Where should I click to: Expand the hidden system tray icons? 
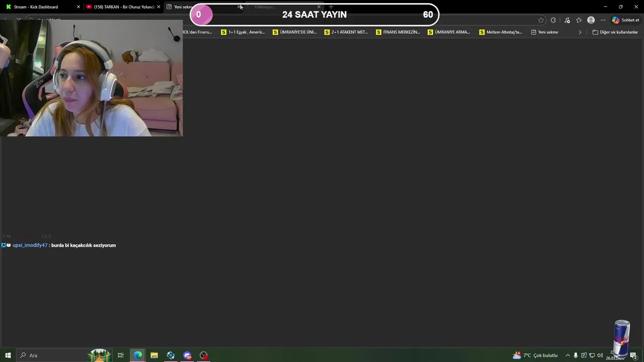[x=568, y=355]
